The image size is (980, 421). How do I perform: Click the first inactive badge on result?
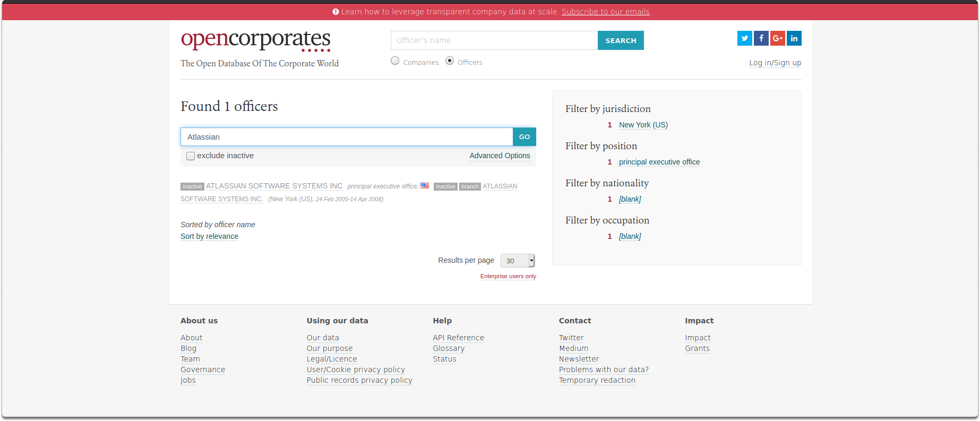[x=192, y=186]
